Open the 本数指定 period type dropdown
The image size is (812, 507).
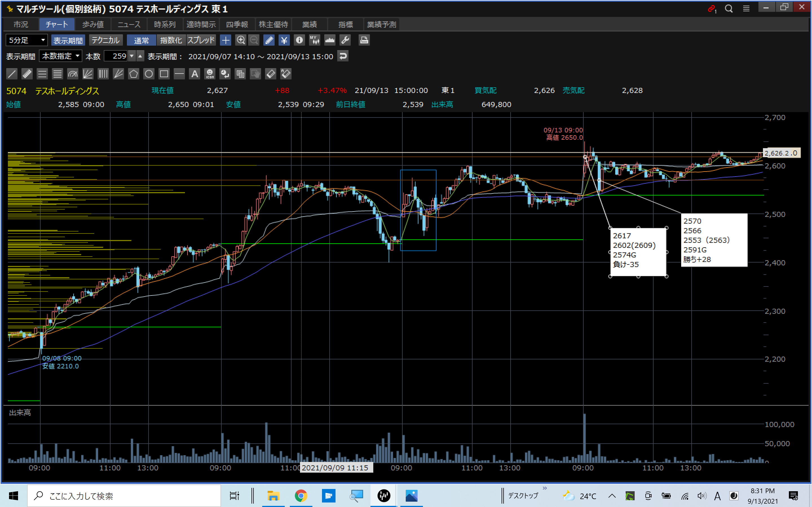coord(61,56)
